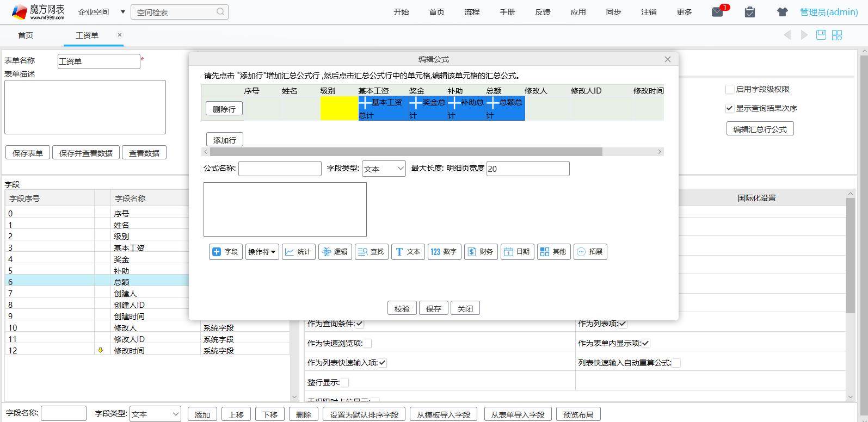
Task: Open the 逻辑 function group
Action: click(x=335, y=252)
